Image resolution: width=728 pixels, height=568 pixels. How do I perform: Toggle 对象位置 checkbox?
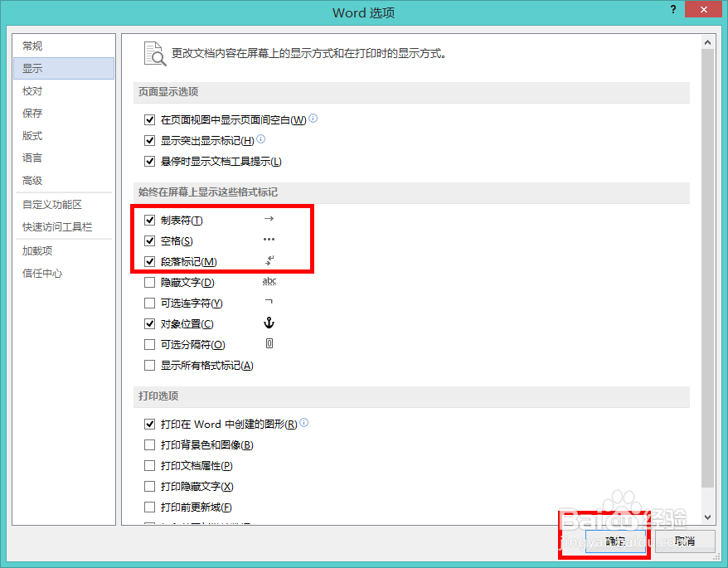click(x=149, y=324)
